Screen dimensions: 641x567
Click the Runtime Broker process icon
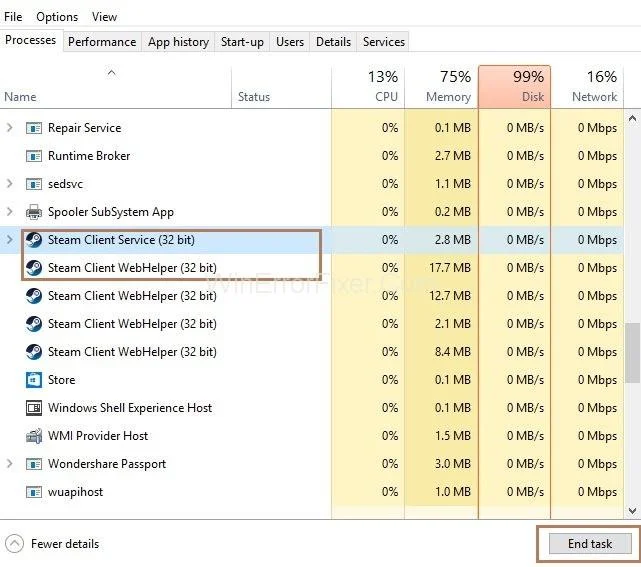tap(34, 156)
